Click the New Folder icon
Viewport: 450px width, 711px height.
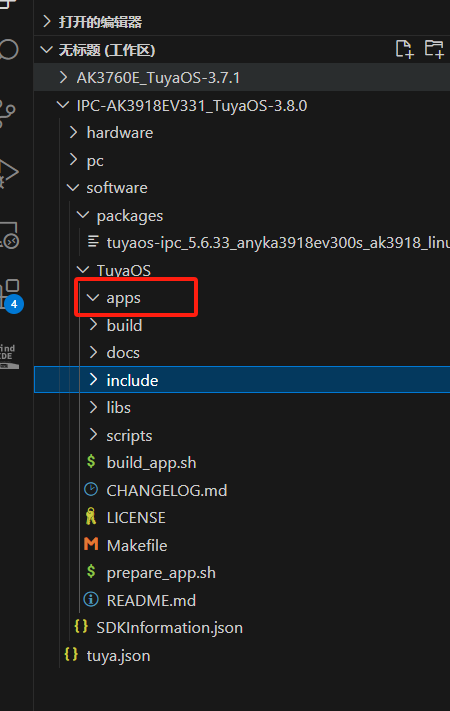point(434,49)
